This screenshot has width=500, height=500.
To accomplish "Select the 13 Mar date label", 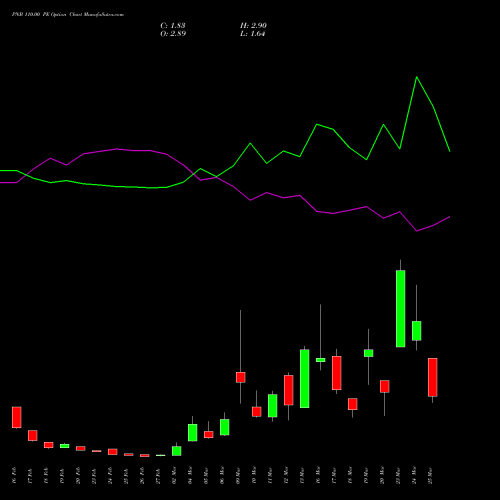I will click(302, 475).
